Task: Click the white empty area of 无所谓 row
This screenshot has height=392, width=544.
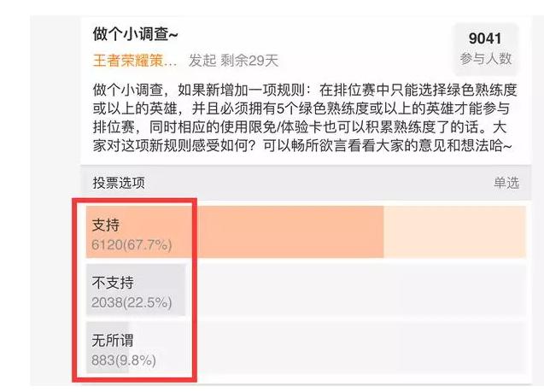Action: pyautogui.click(x=342, y=348)
